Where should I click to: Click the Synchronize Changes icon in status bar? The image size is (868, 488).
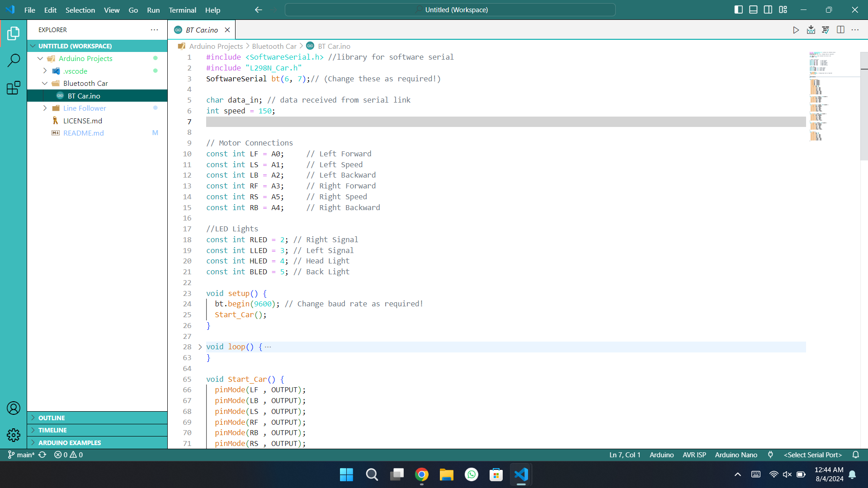(42, 455)
